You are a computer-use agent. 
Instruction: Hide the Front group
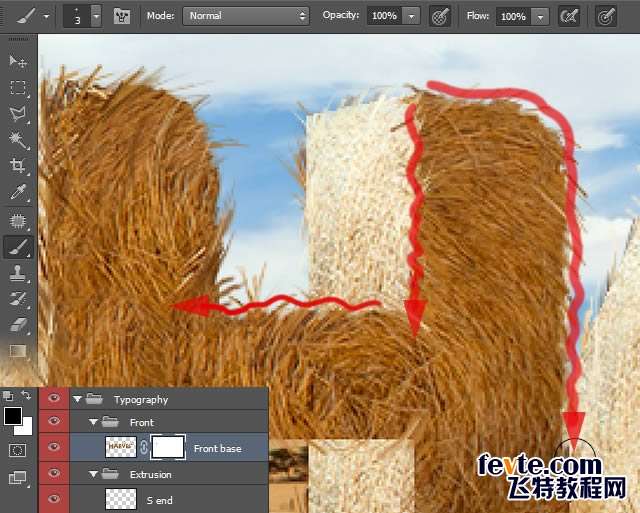pyautogui.click(x=54, y=421)
